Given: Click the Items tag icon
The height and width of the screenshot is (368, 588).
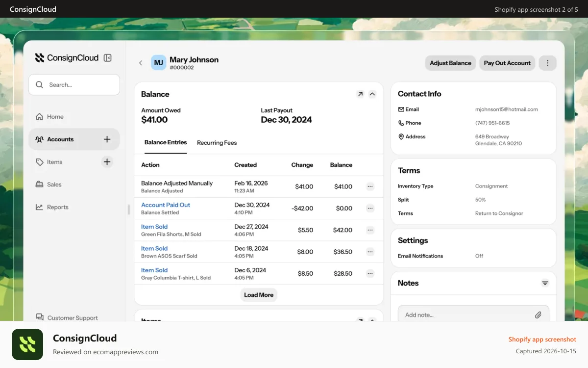Looking at the screenshot, I should coord(39,162).
